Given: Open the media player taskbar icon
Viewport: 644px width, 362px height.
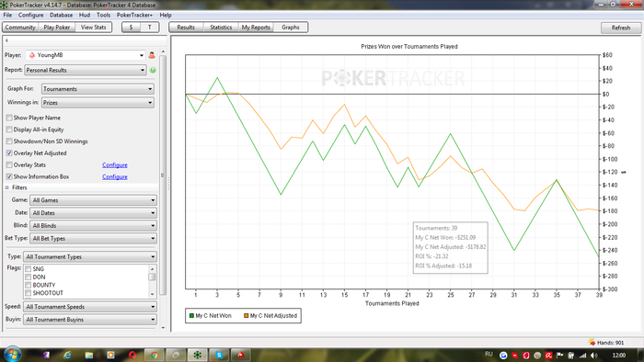Looking at the screenshot, I should pyautogui.click(x=110, y=355).
